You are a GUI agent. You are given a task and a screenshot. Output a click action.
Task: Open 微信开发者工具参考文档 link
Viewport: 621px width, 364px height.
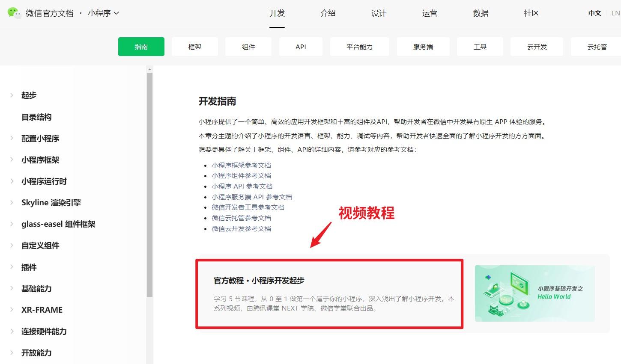coord(248,207)
